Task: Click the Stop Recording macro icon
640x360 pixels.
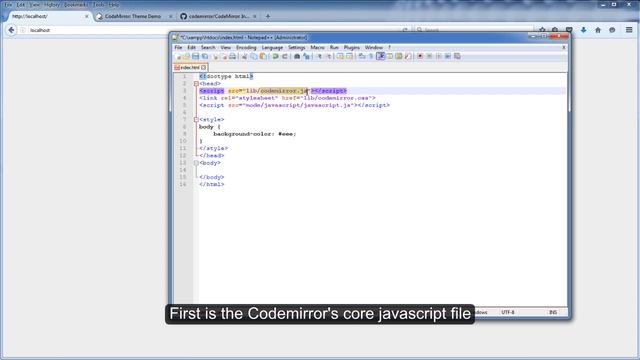Action: point(429,56)
